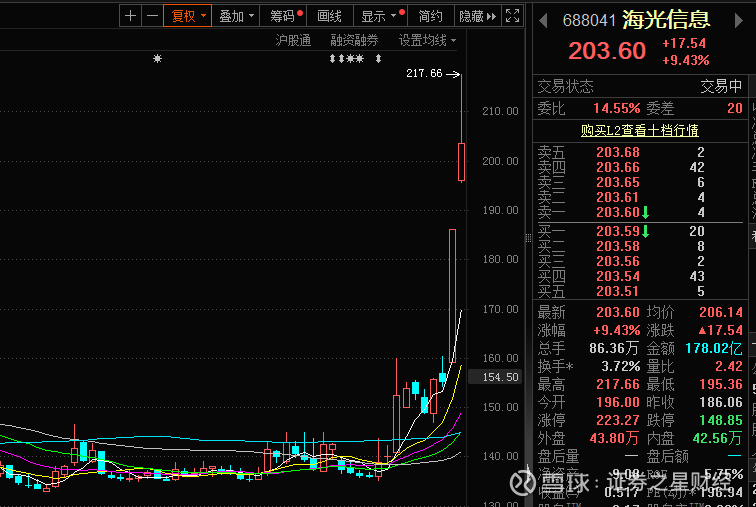This screenshot has width=756, height=507.
Task: Click the 换手 3.72% value
Action: (x=621, y=366)
